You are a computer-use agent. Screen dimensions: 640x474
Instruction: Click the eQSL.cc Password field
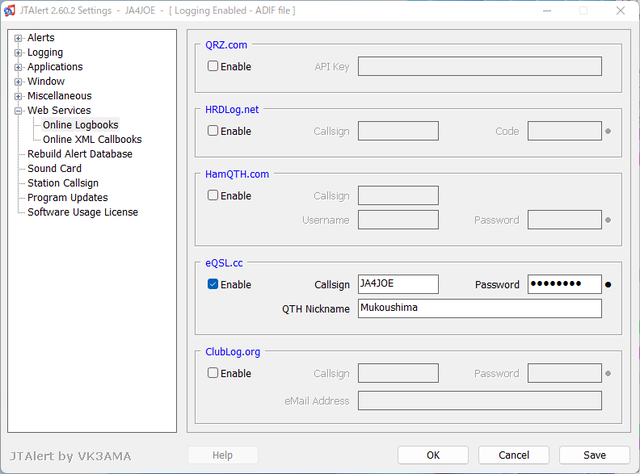[564, 284]
